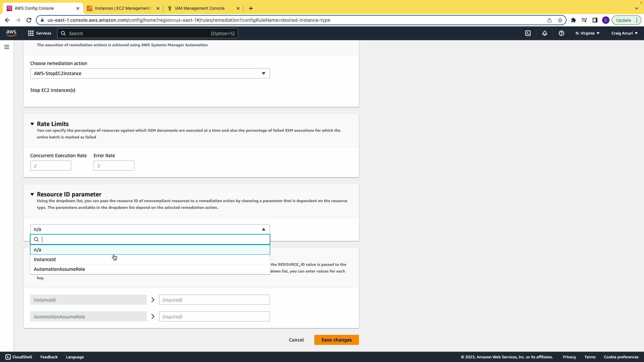Open the N. Virginia region menu
This screenshot has width=644, height=362.
coord(587,33)
